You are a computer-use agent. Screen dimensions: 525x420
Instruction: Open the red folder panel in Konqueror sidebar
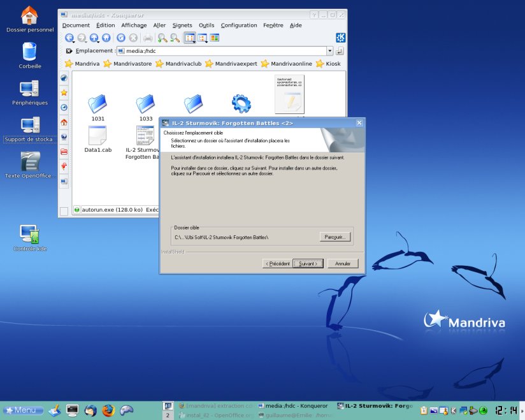[64, 152]
